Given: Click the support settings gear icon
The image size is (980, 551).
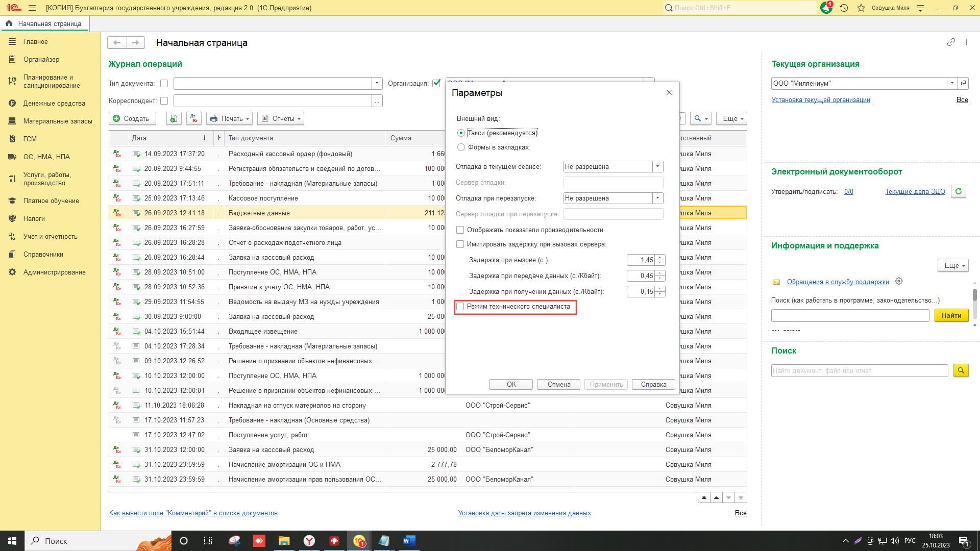Looking at the screenshot, I should point(899,281).
